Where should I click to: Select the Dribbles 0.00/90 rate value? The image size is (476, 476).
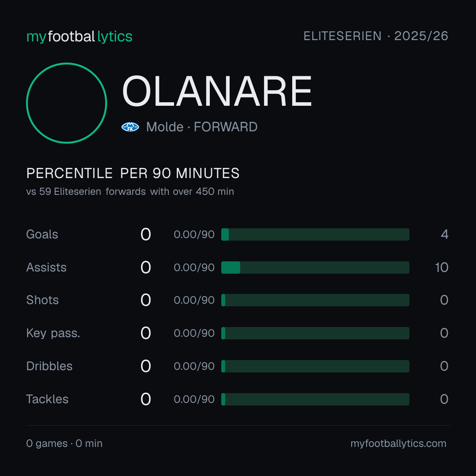194,366
